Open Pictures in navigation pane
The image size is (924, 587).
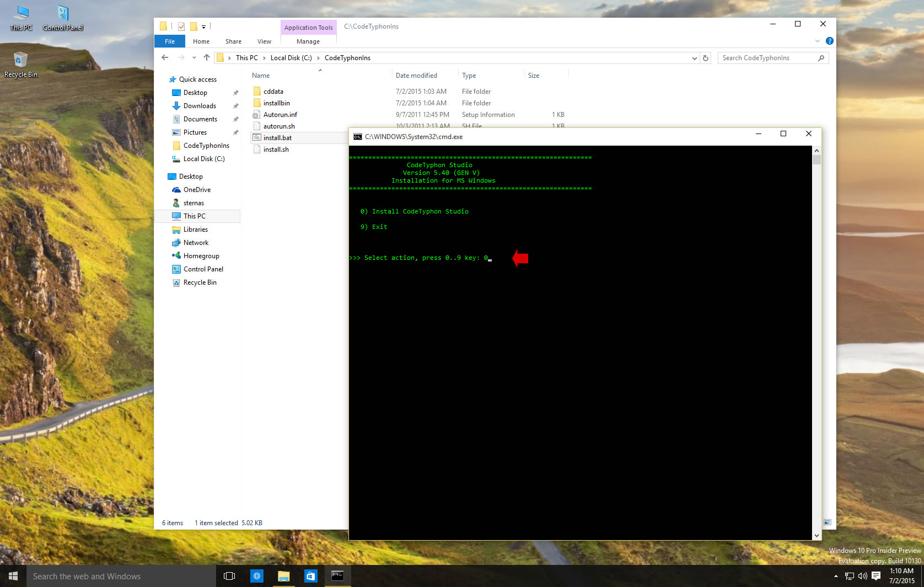(195, 132)
